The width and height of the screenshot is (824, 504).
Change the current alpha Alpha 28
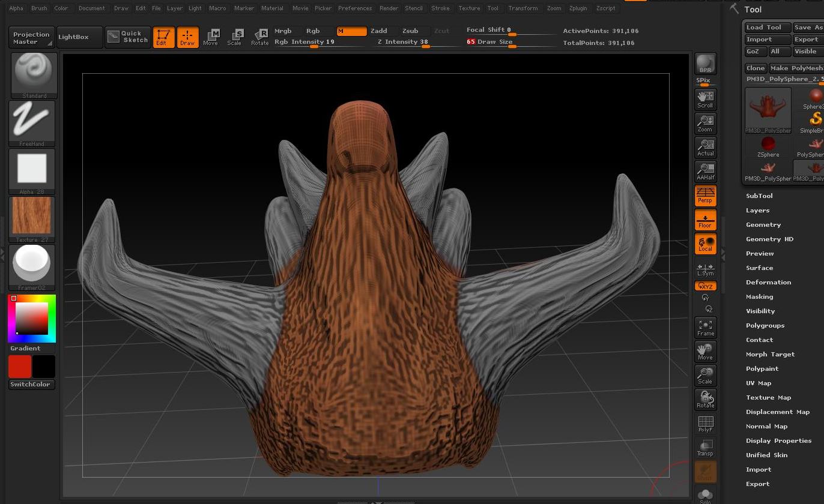point(31,169)
